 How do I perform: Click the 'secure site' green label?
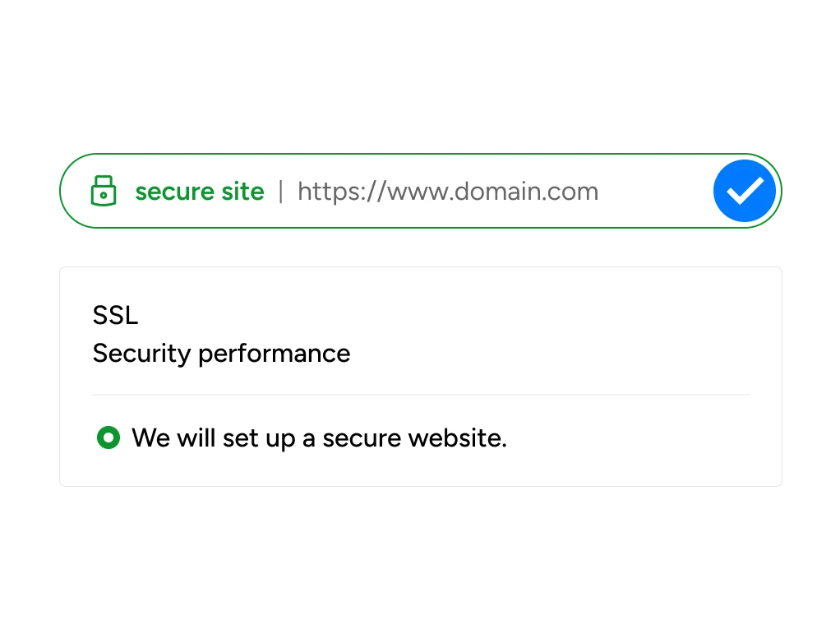tap(199, 192)
